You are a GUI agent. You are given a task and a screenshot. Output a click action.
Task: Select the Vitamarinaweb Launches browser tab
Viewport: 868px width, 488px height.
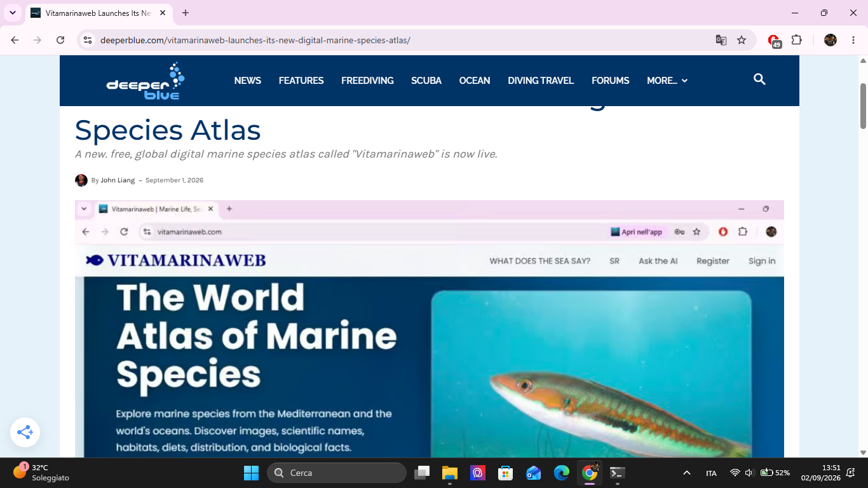point(98,13)
